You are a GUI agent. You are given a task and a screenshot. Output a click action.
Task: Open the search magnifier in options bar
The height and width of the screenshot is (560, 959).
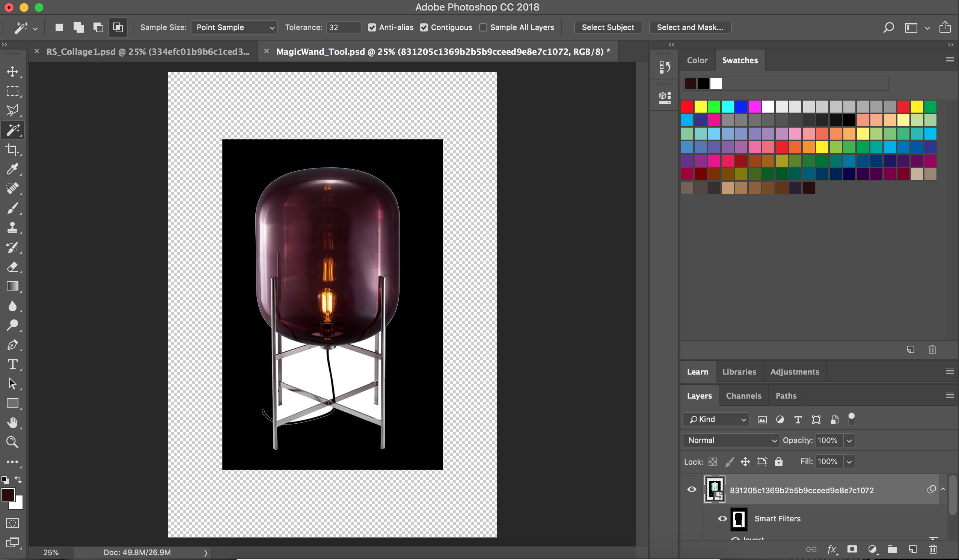[x=888, y=27]
